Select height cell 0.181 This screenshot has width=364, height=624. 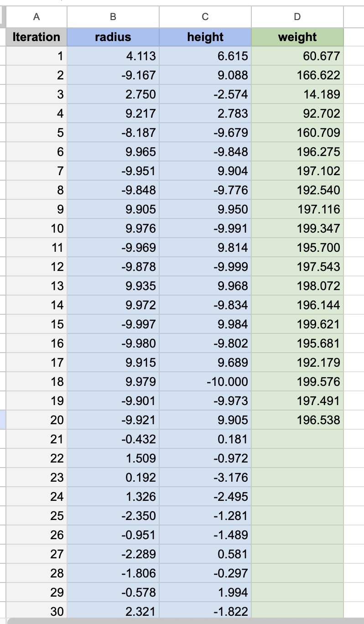click(205, 439)
